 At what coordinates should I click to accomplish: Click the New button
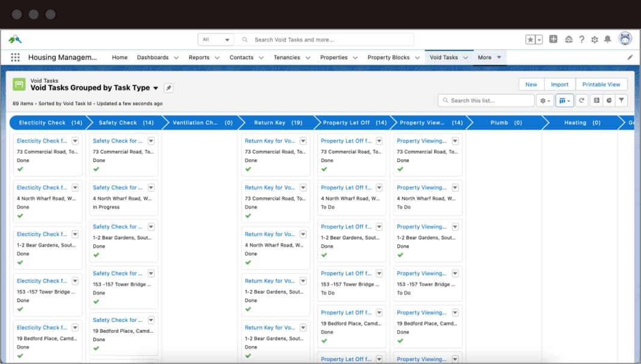531,84
